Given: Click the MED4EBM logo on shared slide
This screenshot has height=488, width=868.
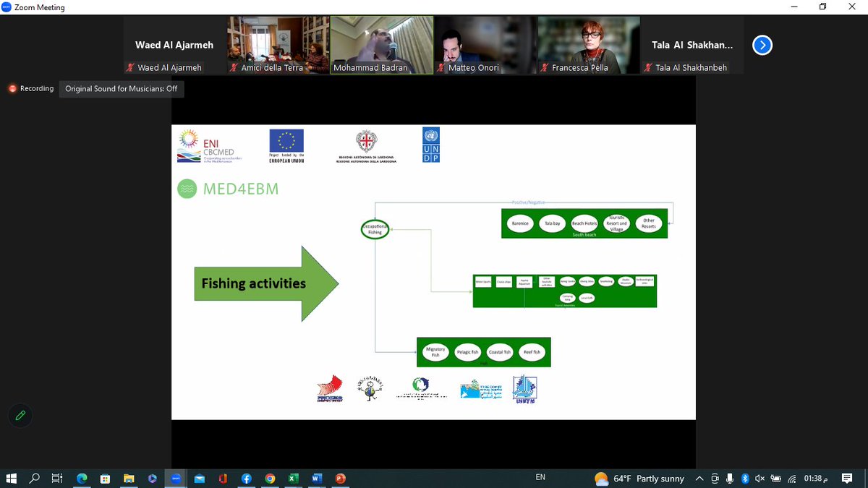Looking at the screenshot, I should (x=228, y=189).
